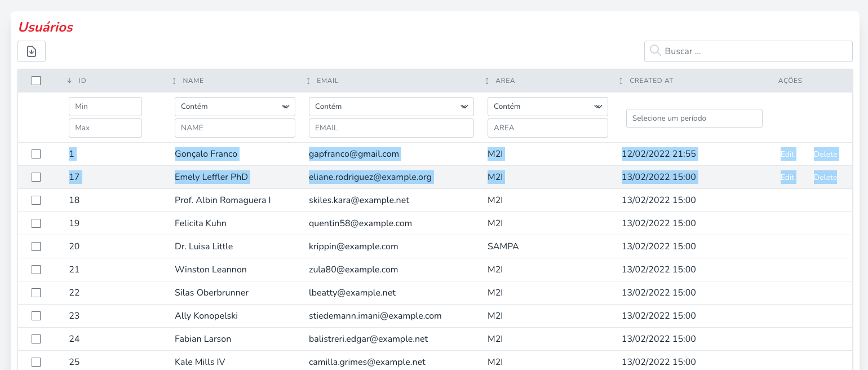
Task: Click CREATED AT sort arrows icon
Action: click(621, 81)
